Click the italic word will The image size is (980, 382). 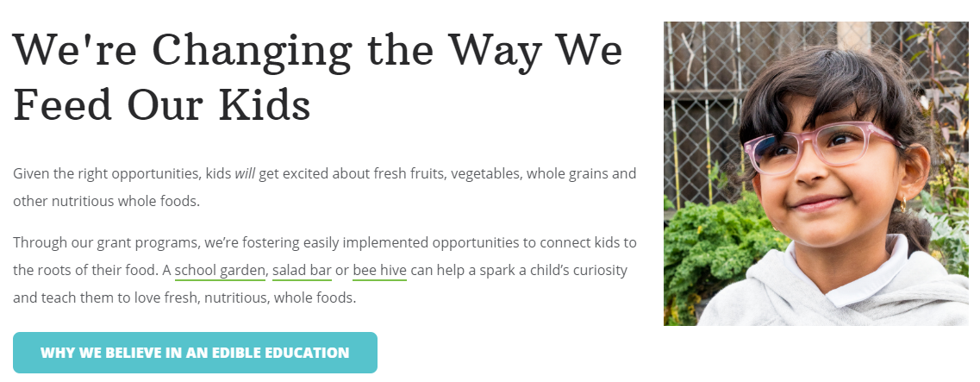pos(245,174)
